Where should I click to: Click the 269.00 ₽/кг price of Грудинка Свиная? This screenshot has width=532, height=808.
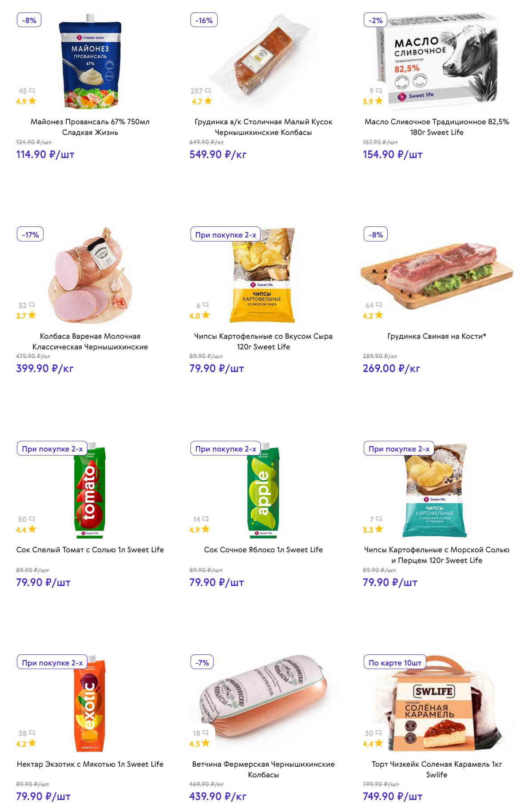point(391,368)
